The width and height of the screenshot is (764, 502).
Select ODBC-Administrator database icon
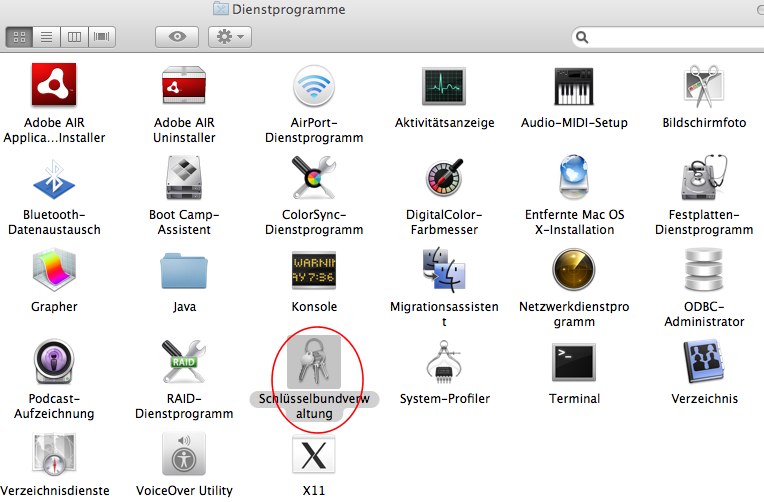(704, 270)
